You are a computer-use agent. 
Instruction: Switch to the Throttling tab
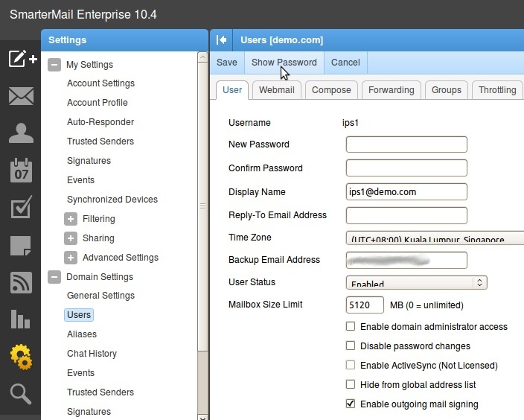click(497, 90)
